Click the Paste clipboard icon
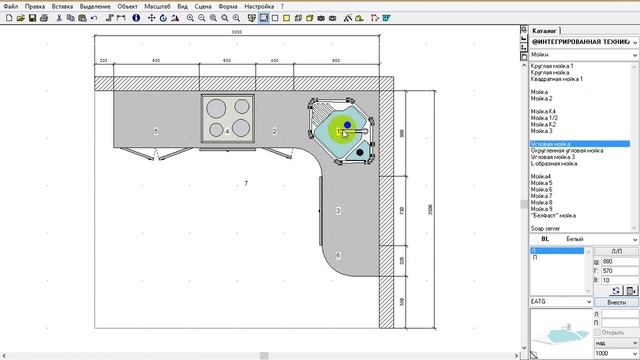The image size is (640, 360). click(82, 18)
